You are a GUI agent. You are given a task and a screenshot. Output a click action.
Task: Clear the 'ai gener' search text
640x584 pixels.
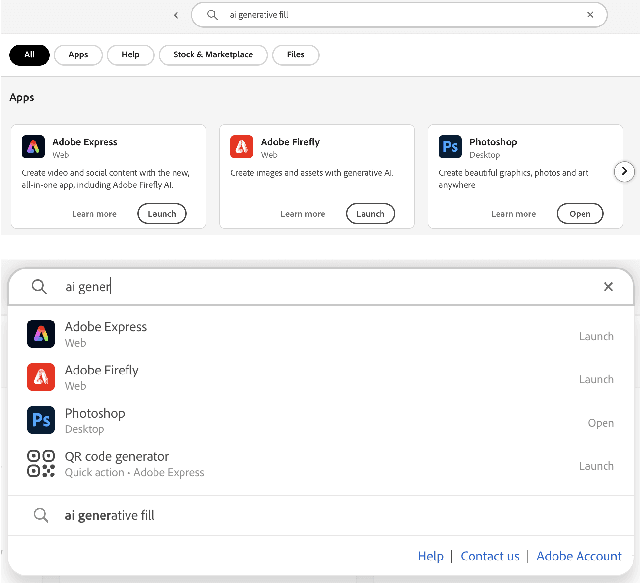coord(608,287)
